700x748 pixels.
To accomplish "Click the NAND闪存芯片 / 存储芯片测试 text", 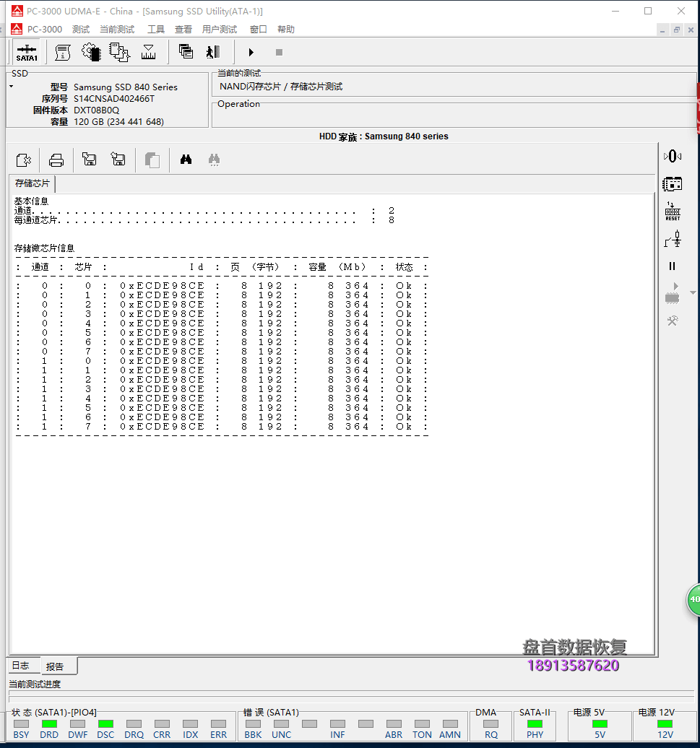I will point(281,87).
